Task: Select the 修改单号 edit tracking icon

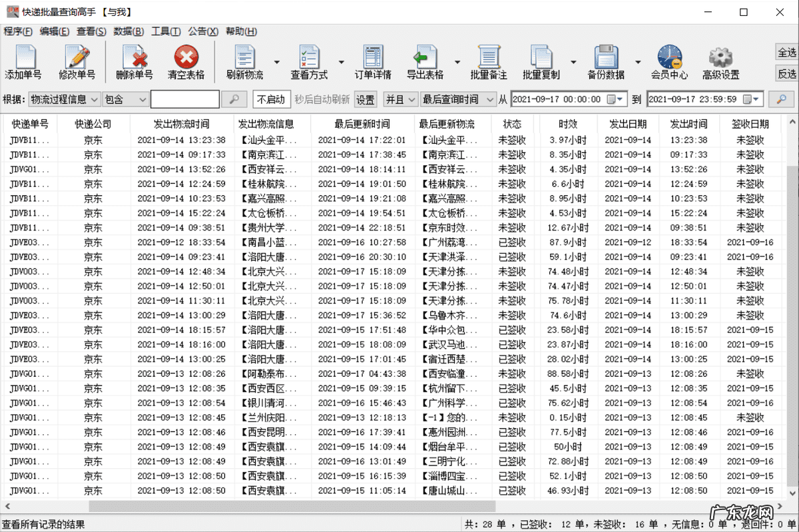Action: [75, 62]
